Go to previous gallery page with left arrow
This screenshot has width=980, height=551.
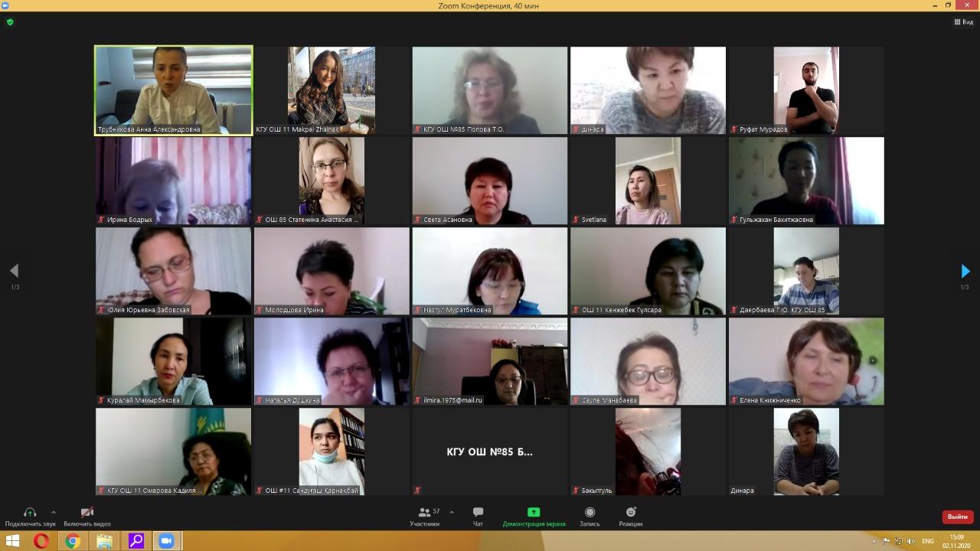pos(14,271)
